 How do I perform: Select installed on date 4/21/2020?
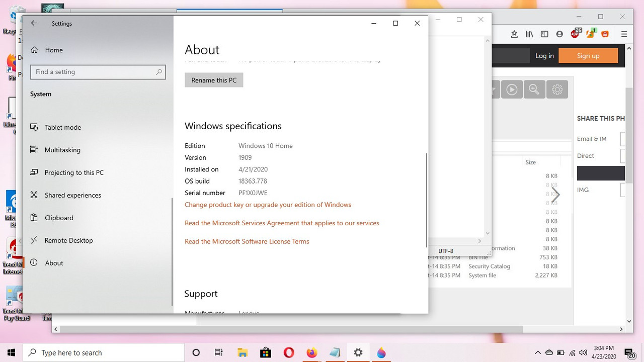(253, 169)
